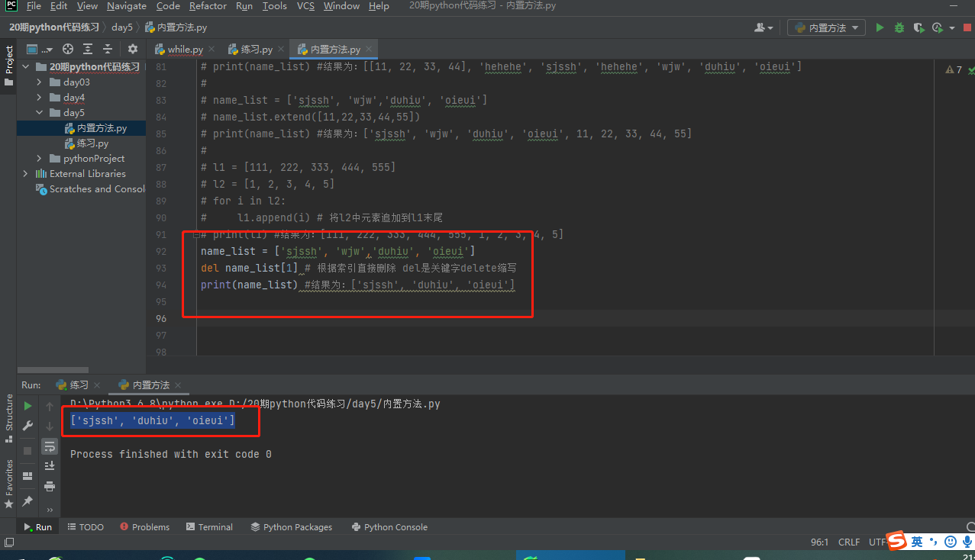Viewport: 975px width, 560px height.
Task: Rerun program in Run panel
Action: tap(27, 406)
